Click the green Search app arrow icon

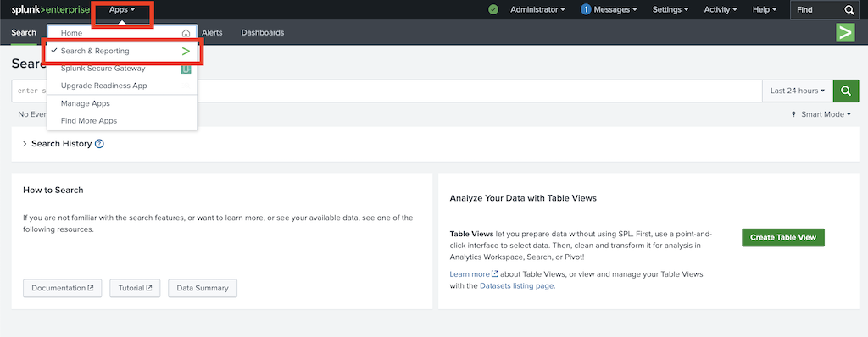845,33
